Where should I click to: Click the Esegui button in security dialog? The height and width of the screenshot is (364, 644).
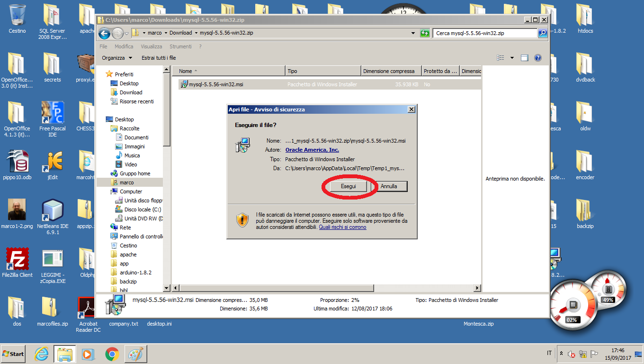pos(349,187)
